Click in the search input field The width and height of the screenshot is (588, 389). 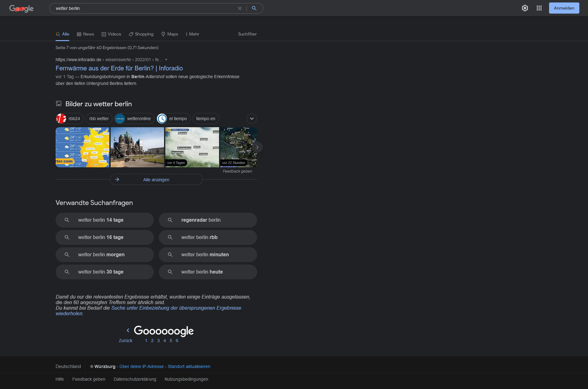point(142,8)
